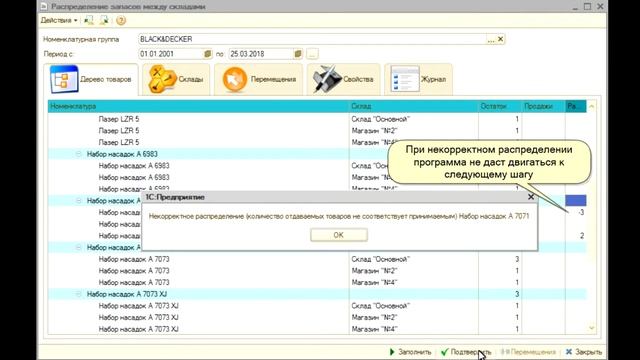Switch to the Перемещения tab
This screenshot has height=360, width=640.
tap(258, 79)
